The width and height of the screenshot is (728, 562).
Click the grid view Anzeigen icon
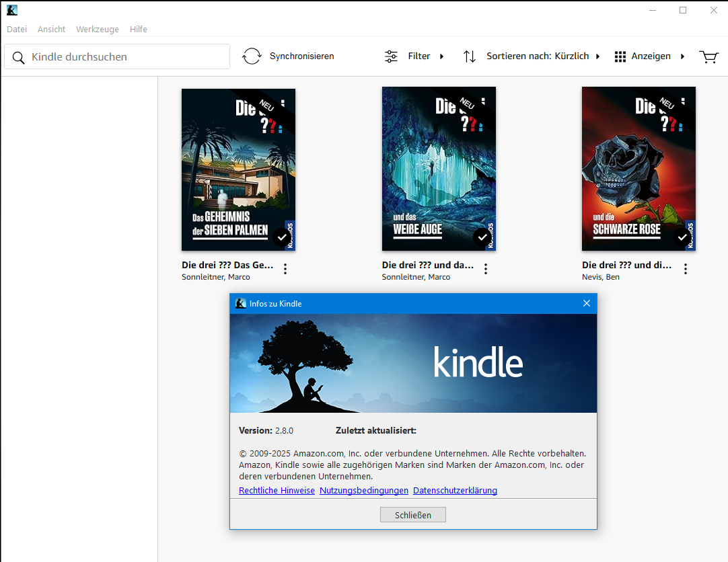pos(620,56)
